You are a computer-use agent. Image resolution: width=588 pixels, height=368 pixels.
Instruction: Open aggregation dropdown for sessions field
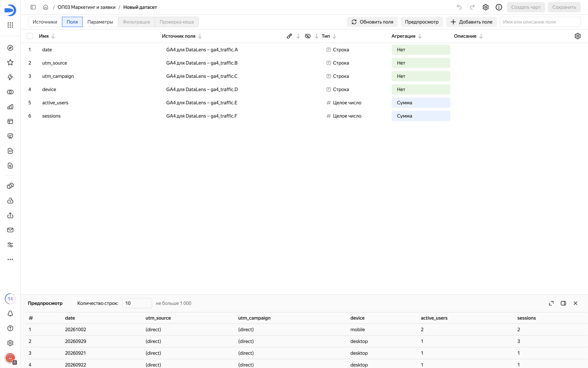click(421, 116)
